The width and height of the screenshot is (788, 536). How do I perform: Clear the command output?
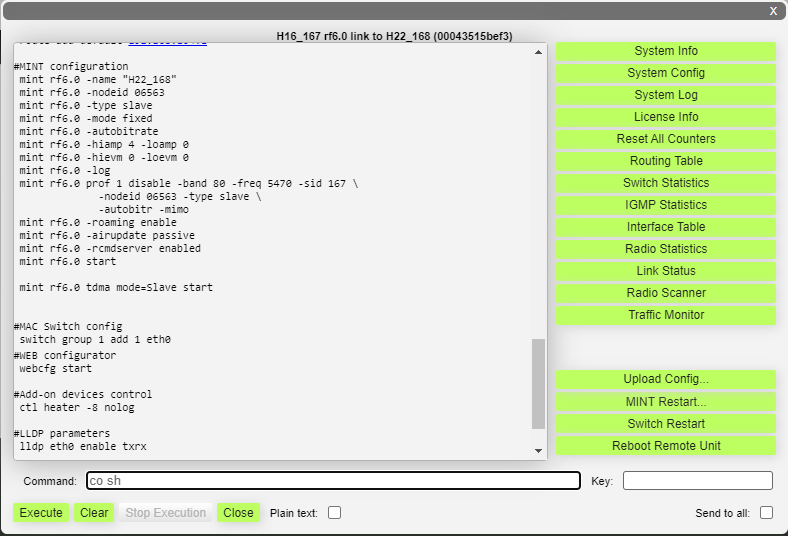(94, 513)
